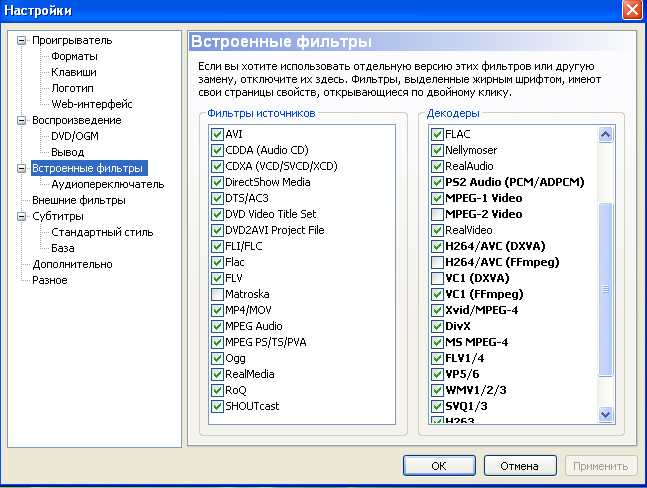Uncheck the AVI source filter
647x488 pixels.
pyautogui.click(x=217, y=134)
